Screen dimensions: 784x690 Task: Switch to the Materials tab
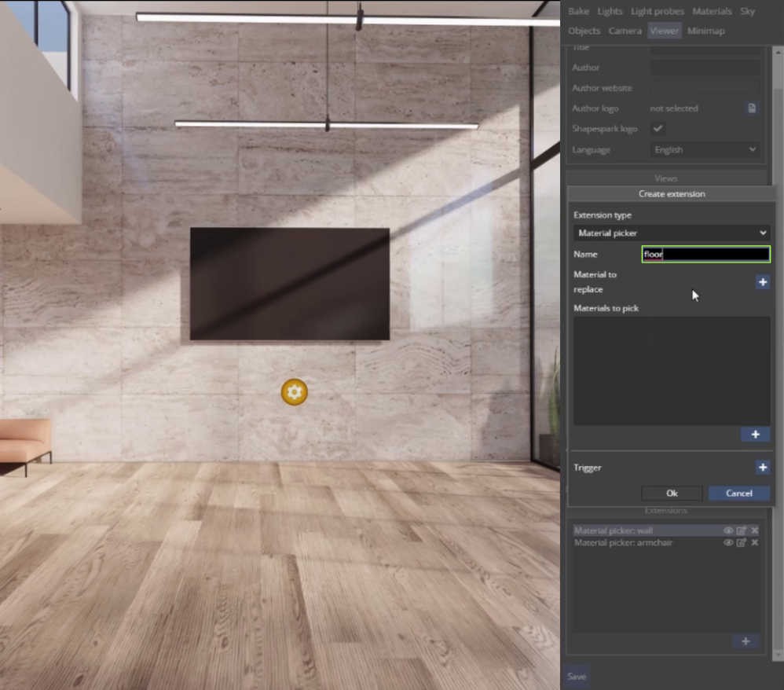712,11
